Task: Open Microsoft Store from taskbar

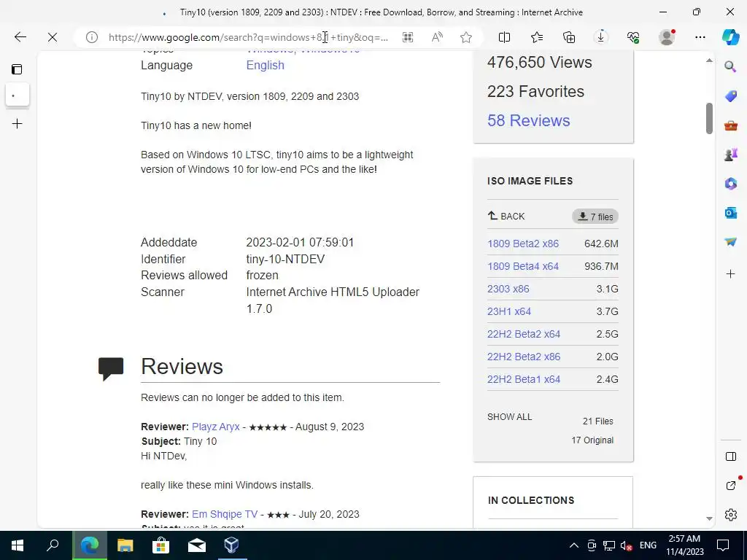Action: (160, 545)
